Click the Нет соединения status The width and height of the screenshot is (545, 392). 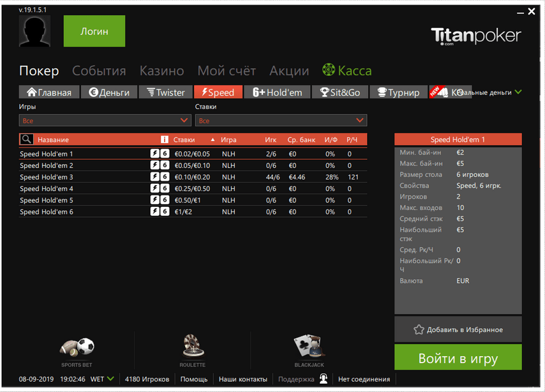tap(364, 379)
